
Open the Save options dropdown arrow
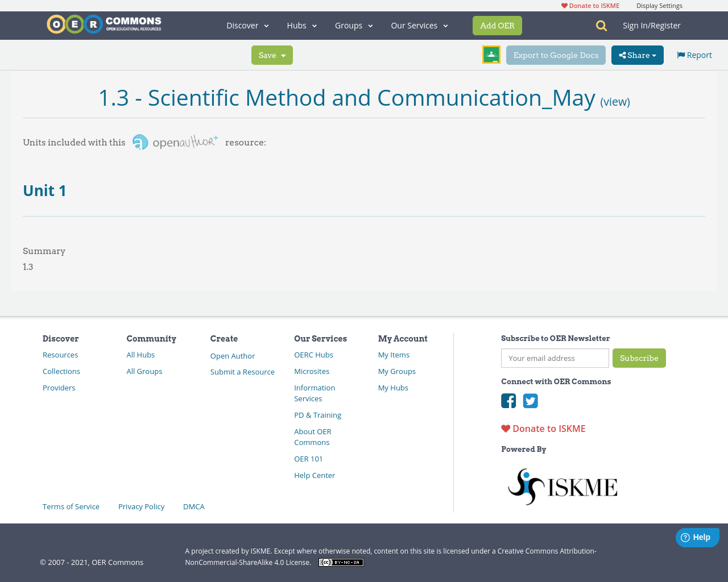282,55
